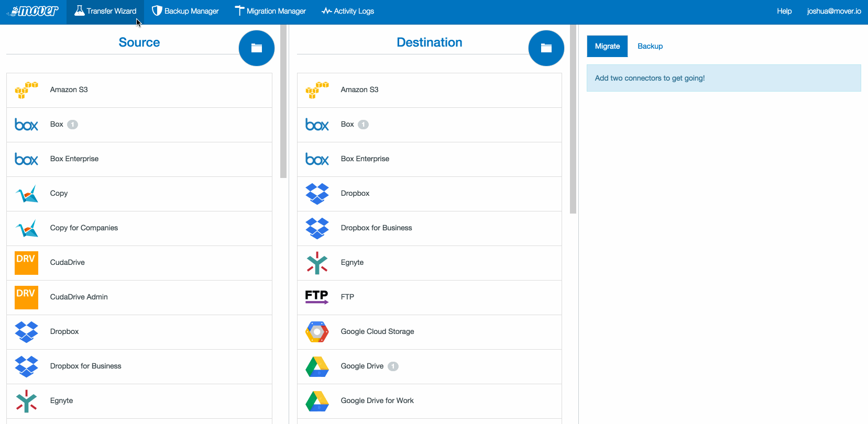Viewport: 868px width, 424px height.
Task: Select FTP label in Destination
Action: click(x=348, y=297)
